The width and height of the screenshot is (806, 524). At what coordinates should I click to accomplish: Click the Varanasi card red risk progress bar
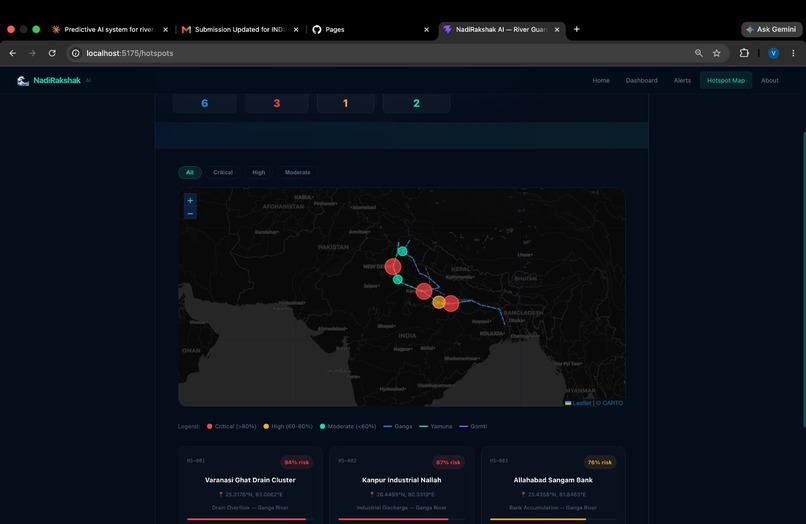coord(247,519)
